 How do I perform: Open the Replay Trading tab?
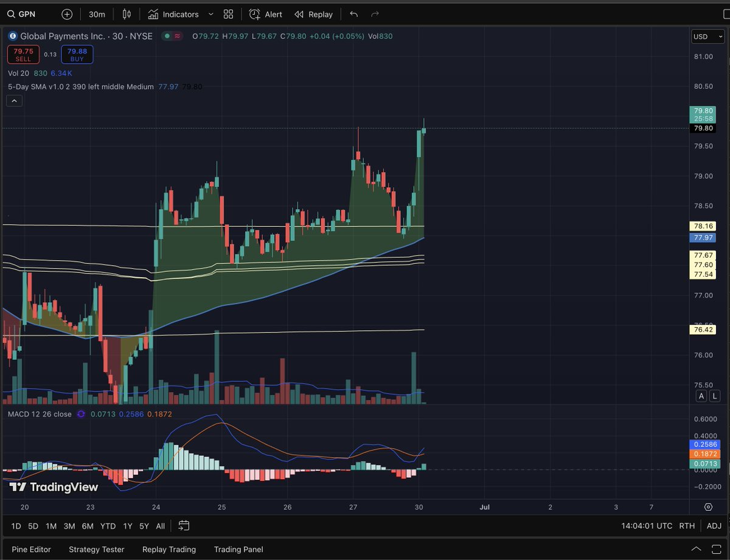169,549
